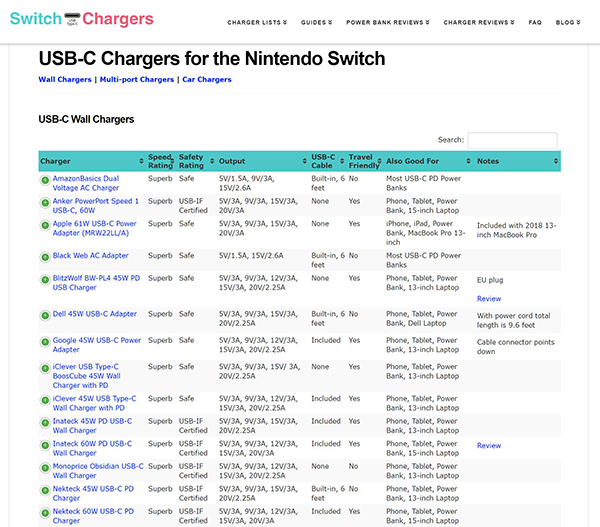Expand the iClever BoosCube 45W row icon
Image resolution: width=600 pixels, height=527 pixels.
pyautogui.click(x=45, y=368)
